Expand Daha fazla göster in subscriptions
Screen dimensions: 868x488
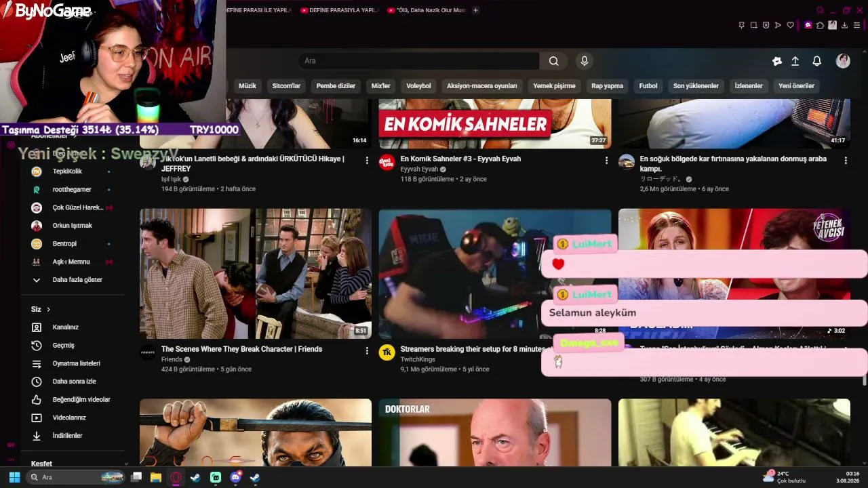coord(77,280)
